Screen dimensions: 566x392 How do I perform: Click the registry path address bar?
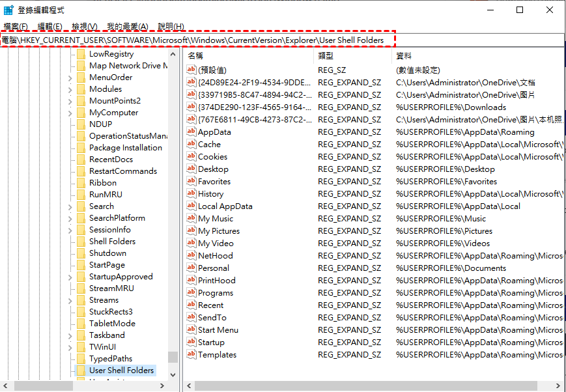(x=282, y=40)
